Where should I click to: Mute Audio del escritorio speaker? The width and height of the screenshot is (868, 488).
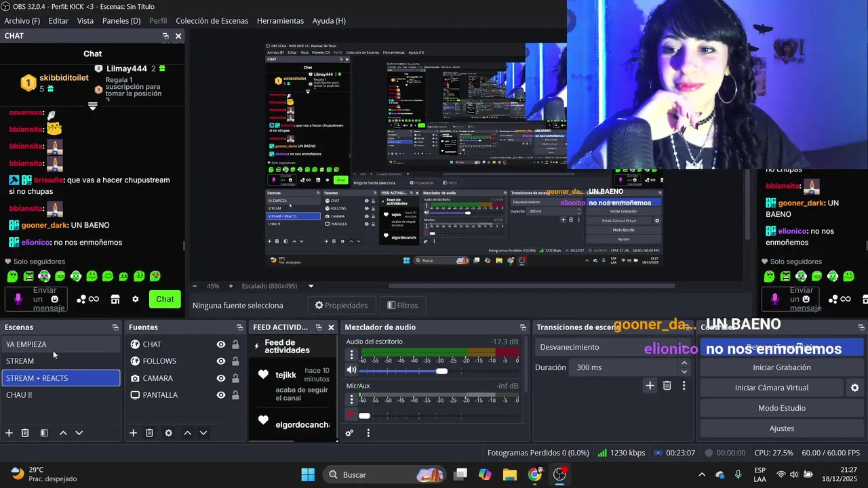tap(351, 370)
